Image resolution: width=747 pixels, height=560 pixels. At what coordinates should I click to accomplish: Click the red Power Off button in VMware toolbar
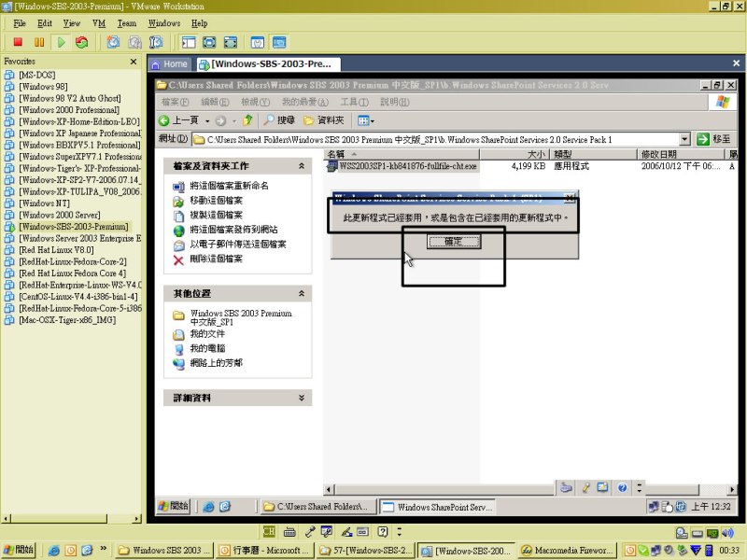tap(18, 42)
